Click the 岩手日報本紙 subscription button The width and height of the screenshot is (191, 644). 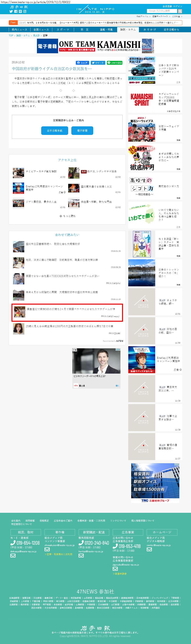pos(54,130)
